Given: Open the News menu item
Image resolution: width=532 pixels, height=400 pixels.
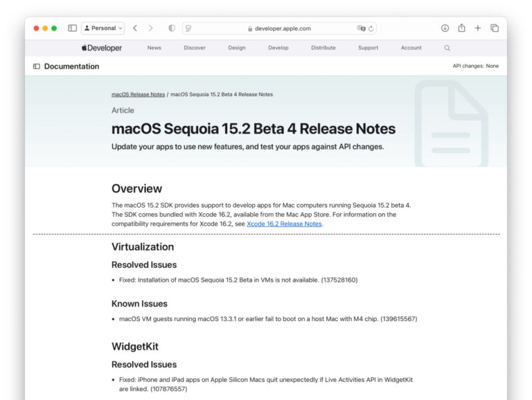Looking at the screenshot, I should pos(154,48).
